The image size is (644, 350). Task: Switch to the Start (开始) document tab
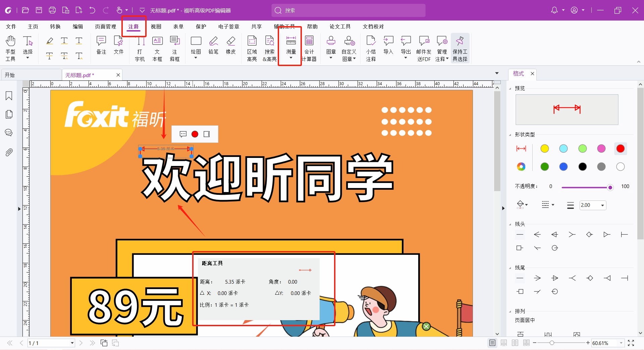10,75
